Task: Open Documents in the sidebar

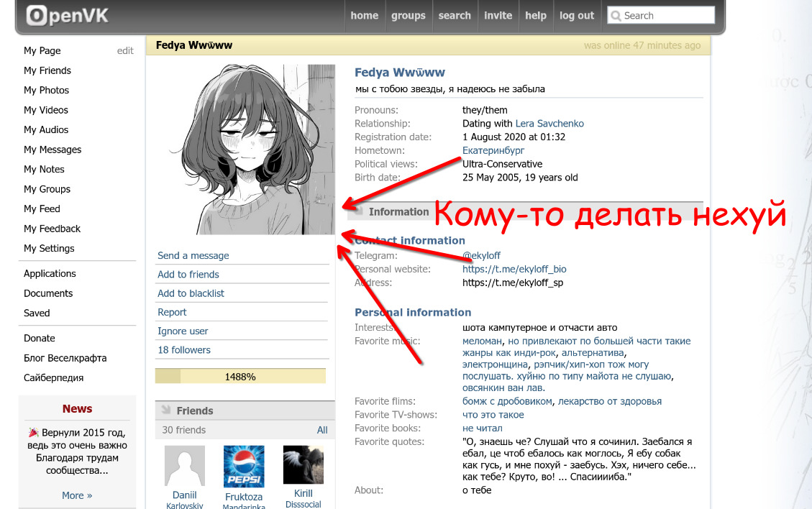Action: [48, 293]
